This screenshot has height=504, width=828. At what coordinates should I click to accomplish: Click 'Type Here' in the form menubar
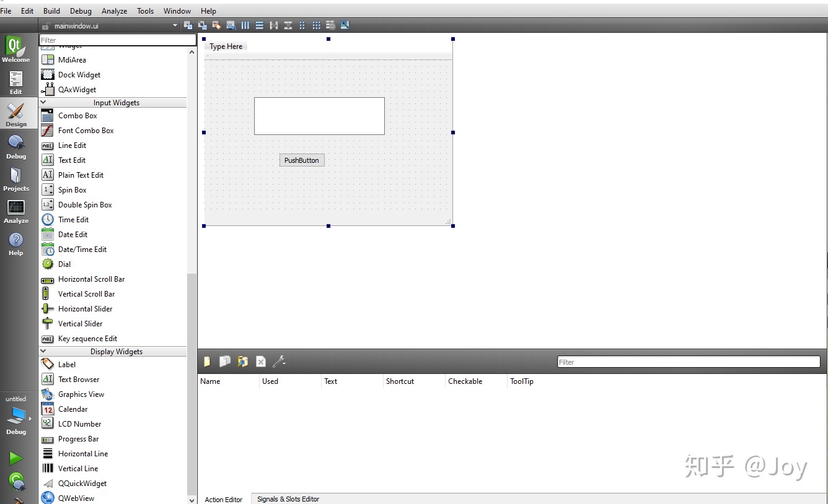coord(226,46)
